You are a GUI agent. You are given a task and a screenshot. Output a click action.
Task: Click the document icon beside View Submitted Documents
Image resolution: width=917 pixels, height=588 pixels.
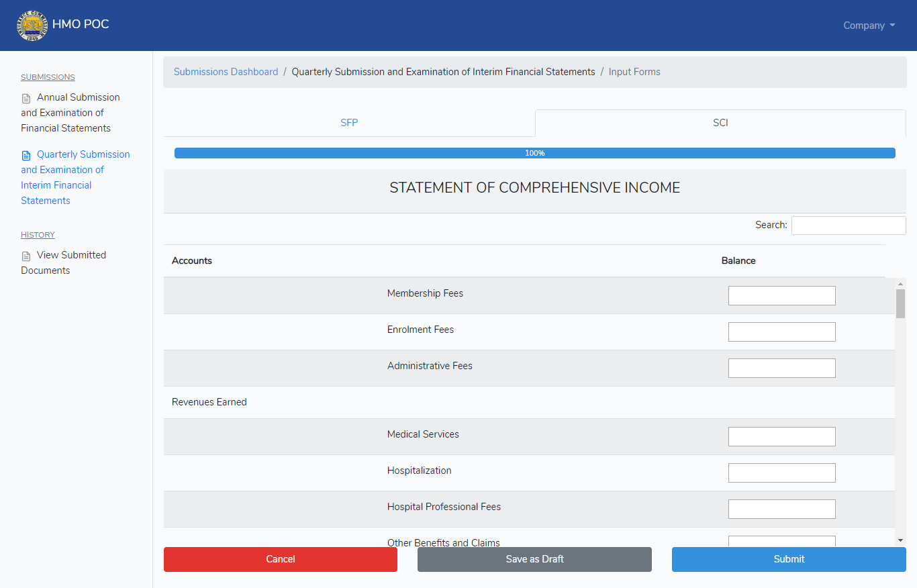pos(26,256)
